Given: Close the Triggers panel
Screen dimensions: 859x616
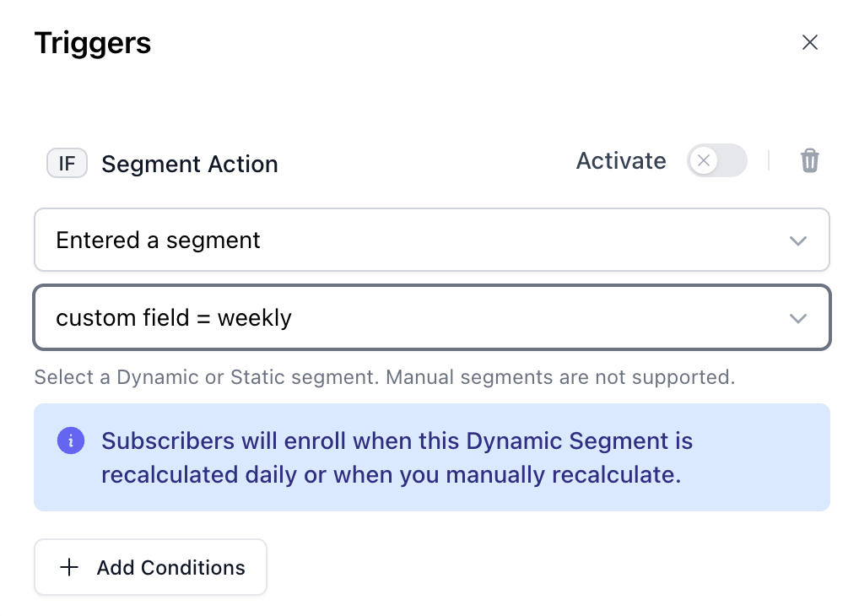Looking at the screenshot, I should (810, 43).
